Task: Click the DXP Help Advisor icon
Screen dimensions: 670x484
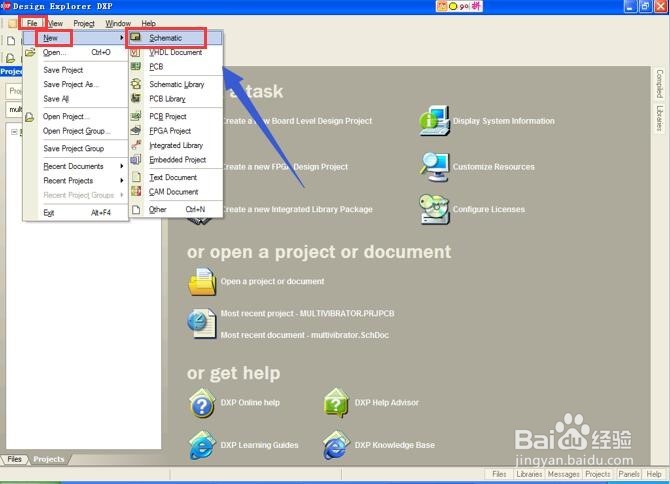Action: point(336,403)
